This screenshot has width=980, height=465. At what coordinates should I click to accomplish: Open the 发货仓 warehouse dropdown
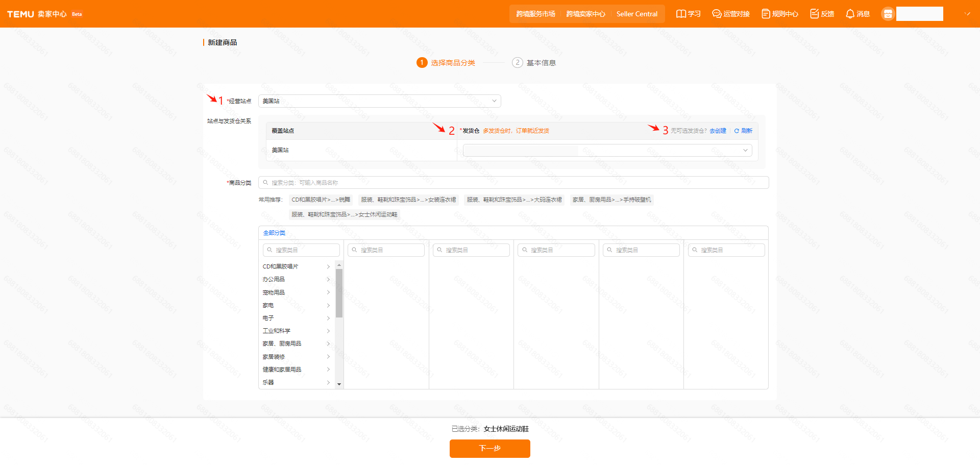[607, 150]
